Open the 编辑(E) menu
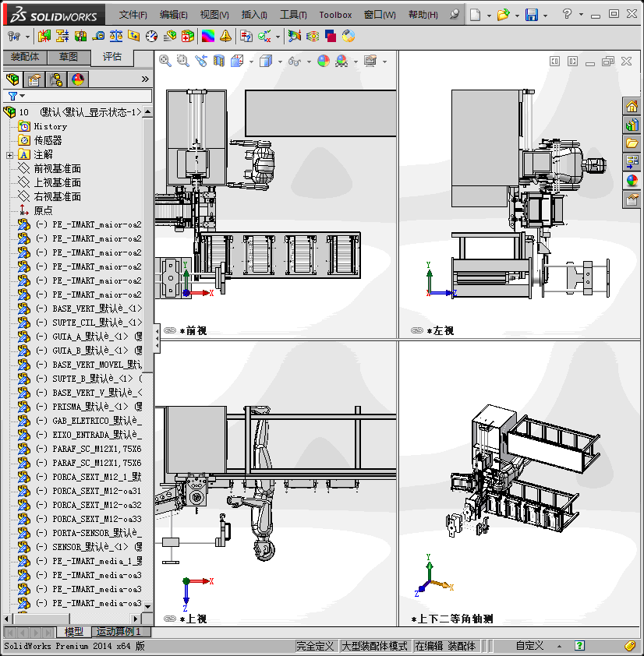The height and width of the screenshot is (656, 644). [173, 15]
